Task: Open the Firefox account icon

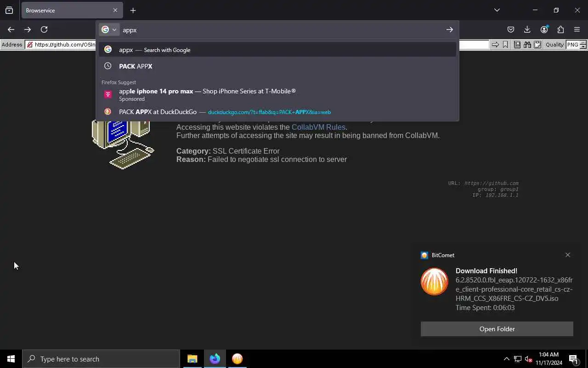Action: [544, 29]
